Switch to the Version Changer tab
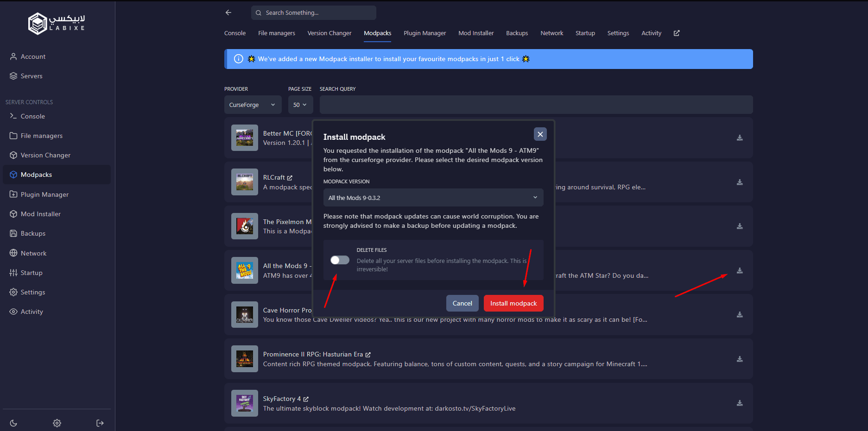The image size is (868, 431). (x=329, y=33)
